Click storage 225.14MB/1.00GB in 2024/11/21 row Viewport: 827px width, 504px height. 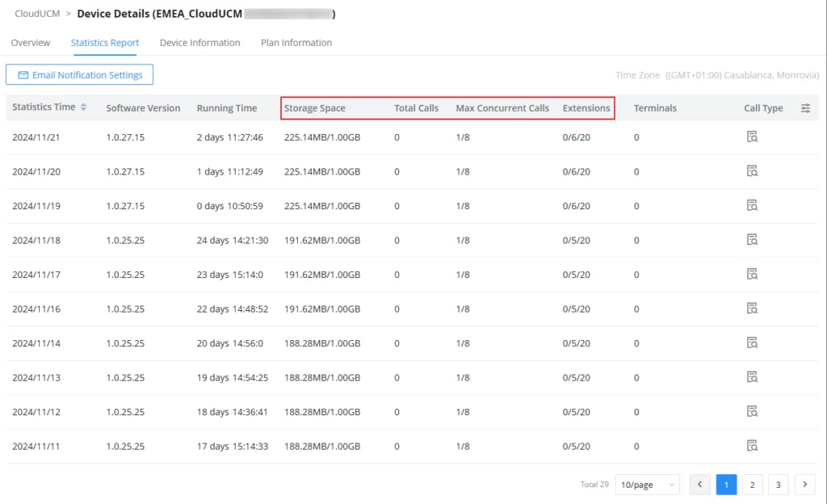[322, 137]
